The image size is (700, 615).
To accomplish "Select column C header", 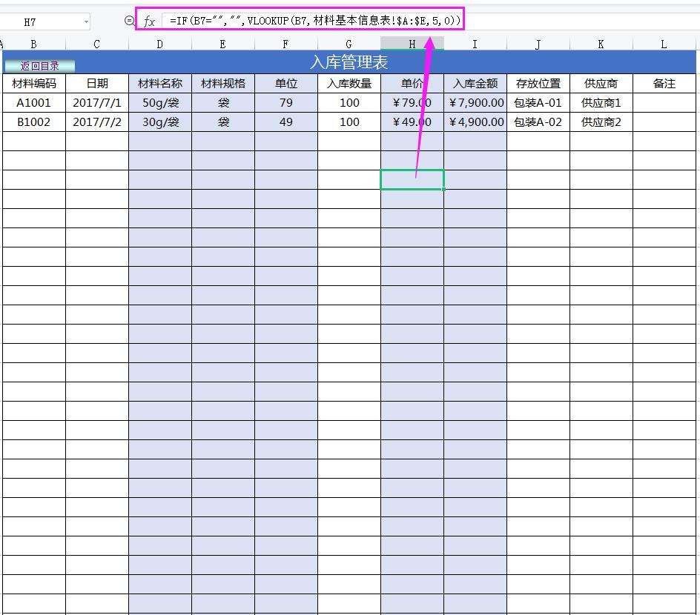I will click(97, 44).
